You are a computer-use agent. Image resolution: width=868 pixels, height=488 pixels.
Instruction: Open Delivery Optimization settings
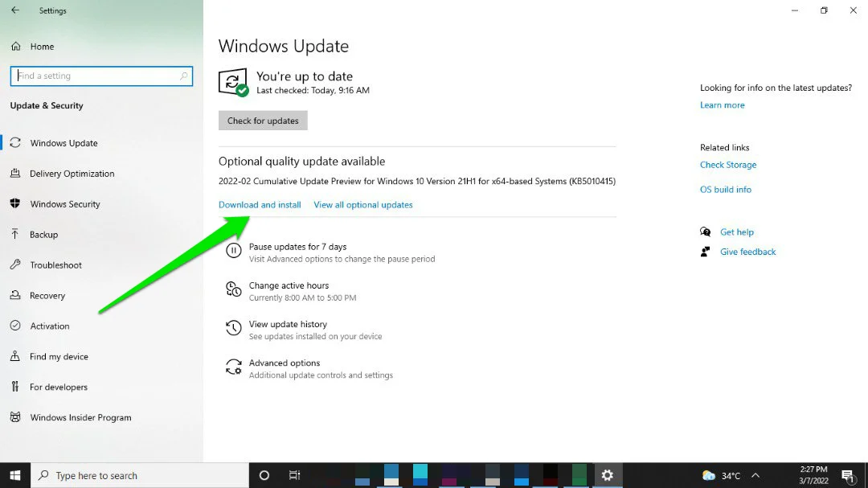(72, 174)
